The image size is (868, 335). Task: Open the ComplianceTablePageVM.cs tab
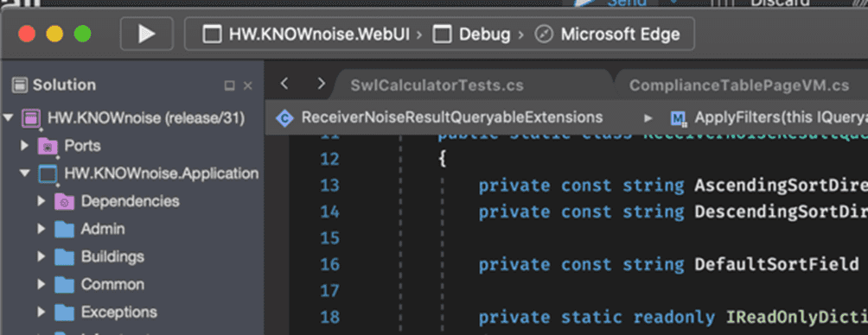739,85
